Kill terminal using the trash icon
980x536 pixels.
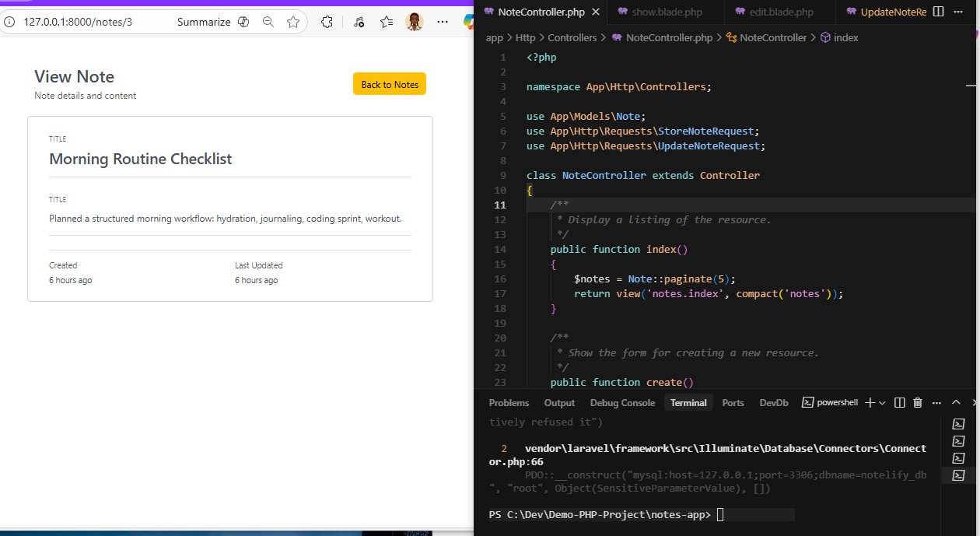pos(917,402)
